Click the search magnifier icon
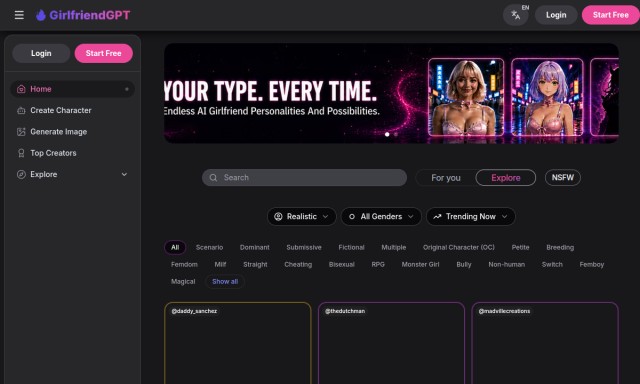 (213, 178)
